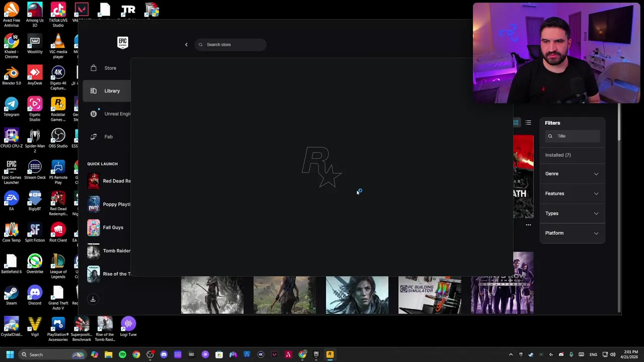The image size is (644, 362).
Task: Click the Title filter search field
Action: tap(573, 136)
